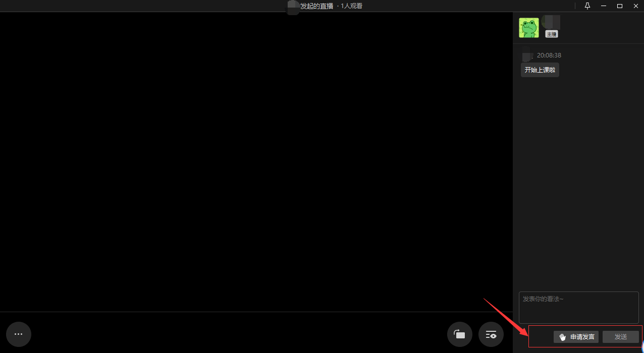The image size is (644, 353).
Task: Click the green frog host avatar
Action: (528, 28)
